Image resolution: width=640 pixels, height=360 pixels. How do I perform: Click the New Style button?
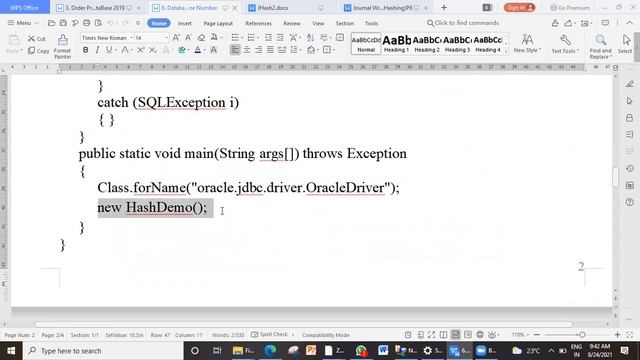point(527,44)
